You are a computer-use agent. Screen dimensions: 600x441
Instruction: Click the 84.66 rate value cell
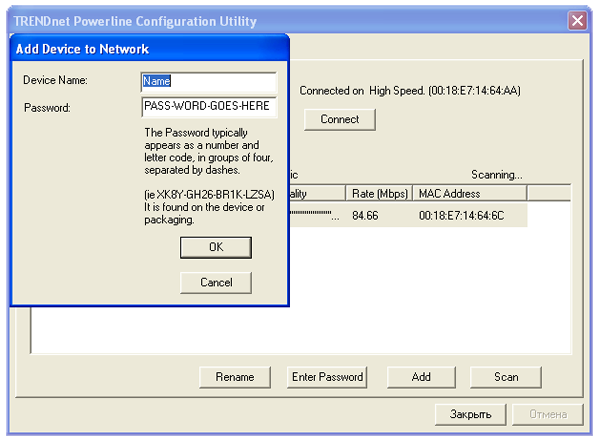tap(365, 215)
